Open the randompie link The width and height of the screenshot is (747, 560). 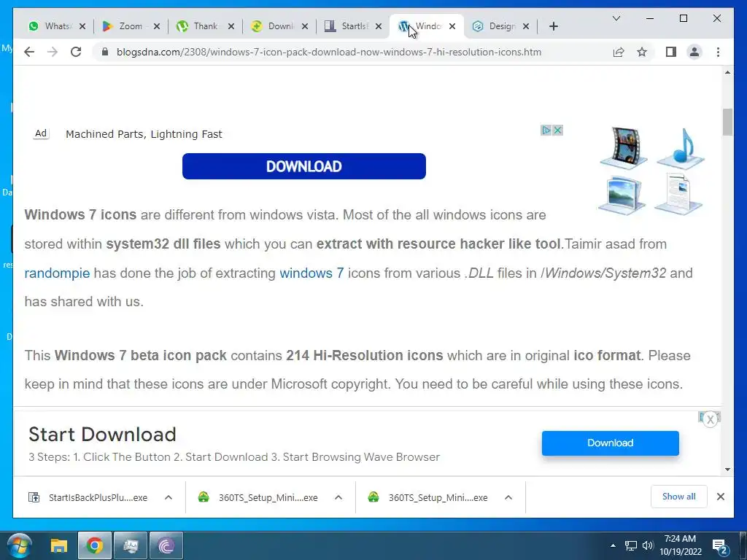click(57, 273)
